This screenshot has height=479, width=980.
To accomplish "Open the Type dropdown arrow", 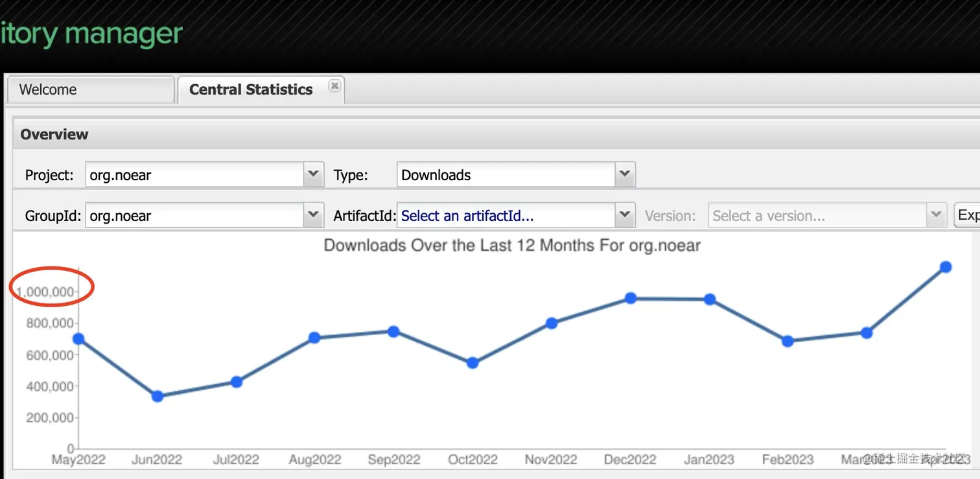I will click(x=625, y=174).
